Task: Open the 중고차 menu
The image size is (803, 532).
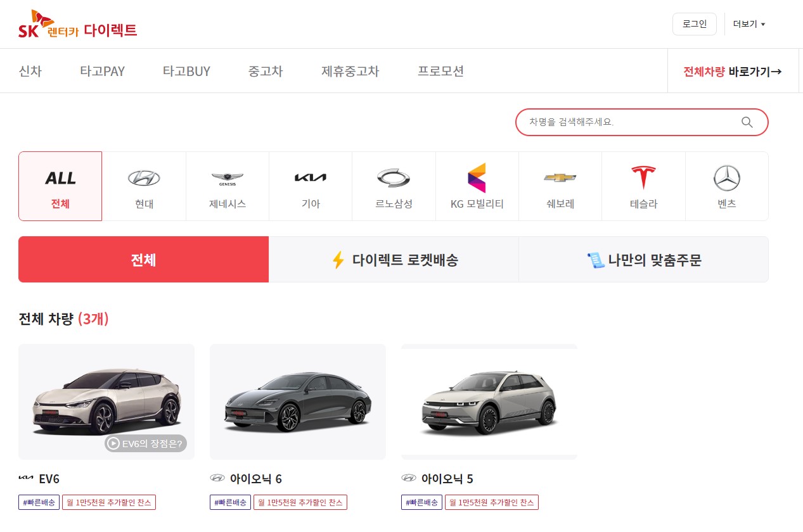Action: pos(266,71)
